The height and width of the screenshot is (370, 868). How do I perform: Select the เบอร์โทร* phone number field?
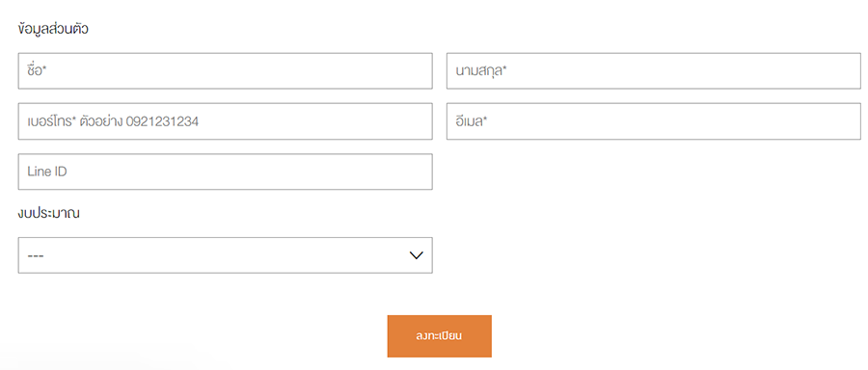coord(226,121)
